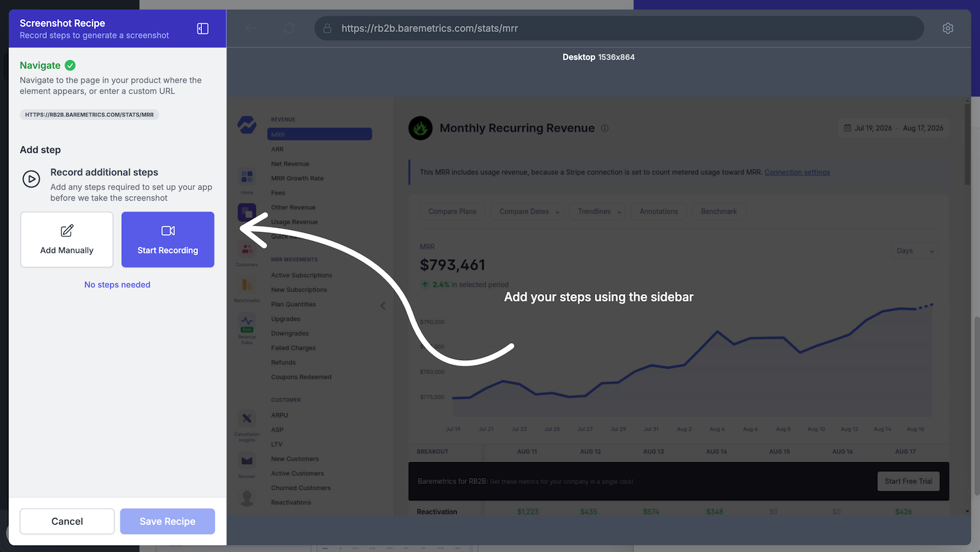Viewport: 980px width, 552px height.
Task: Open the Downgrades metric
Action: (x=290, y=334)
